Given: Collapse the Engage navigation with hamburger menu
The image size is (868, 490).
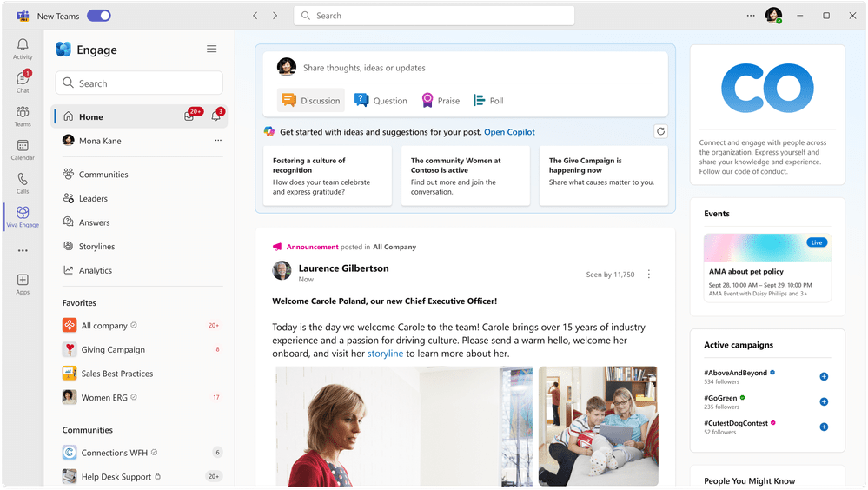Looking at the screenshot, I should pyautogui.click(x=211, y=50).
